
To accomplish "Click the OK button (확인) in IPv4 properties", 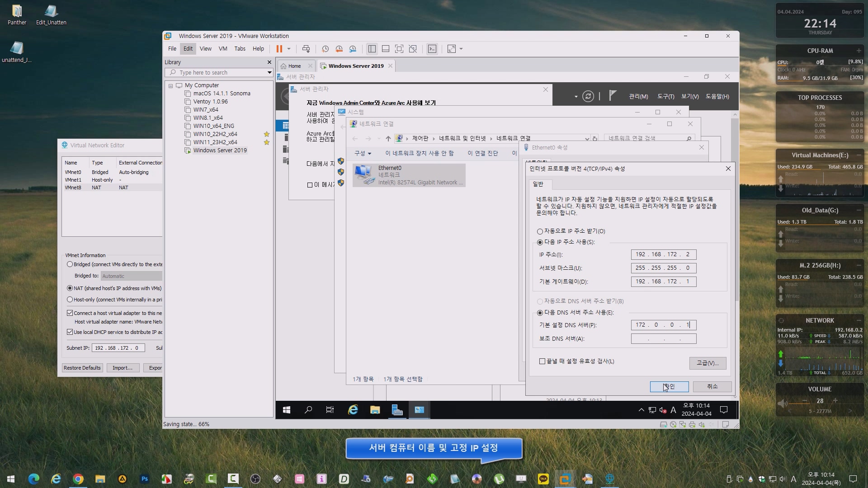I will (x=669, y=387).
